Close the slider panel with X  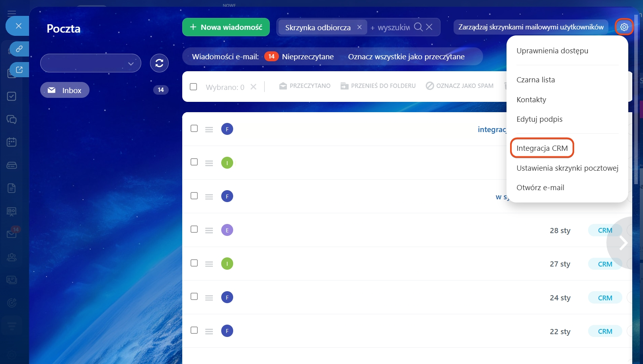pos(18,26)
